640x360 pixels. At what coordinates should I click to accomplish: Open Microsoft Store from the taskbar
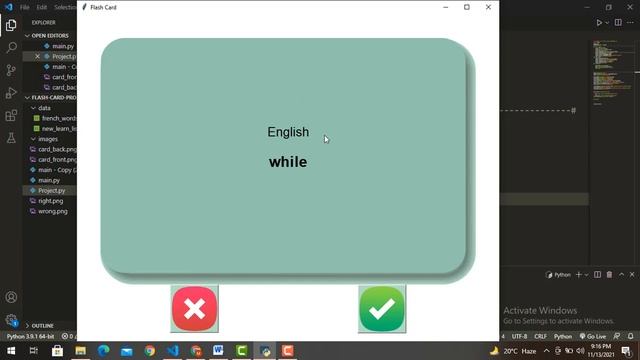coord(57,351)
